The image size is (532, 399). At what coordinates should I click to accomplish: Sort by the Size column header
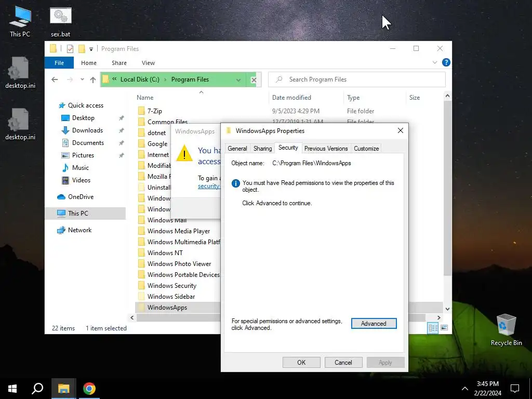click(x=414, y=97)
